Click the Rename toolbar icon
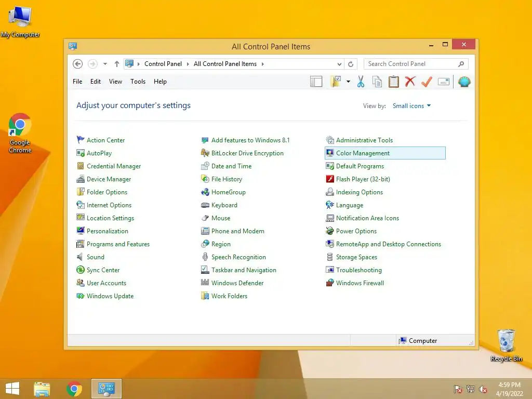The image size is (532, 399). (444, 82)
